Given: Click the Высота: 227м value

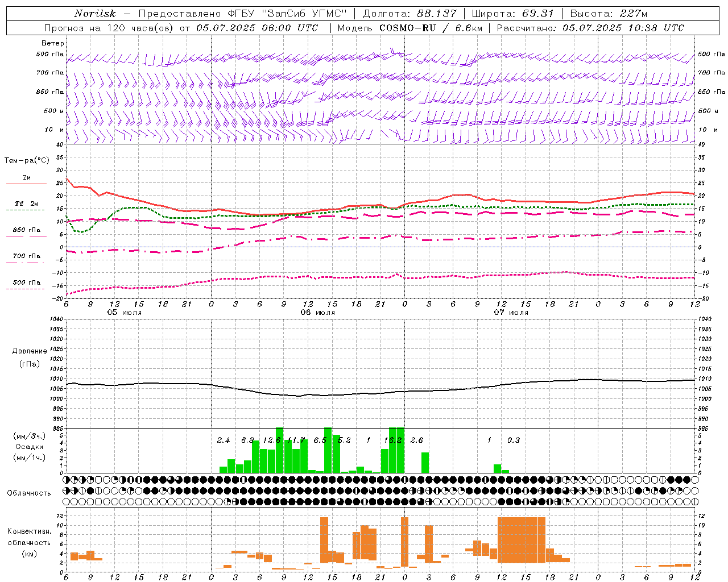Looking at the screenshot, I should click(x=609, y=14).
